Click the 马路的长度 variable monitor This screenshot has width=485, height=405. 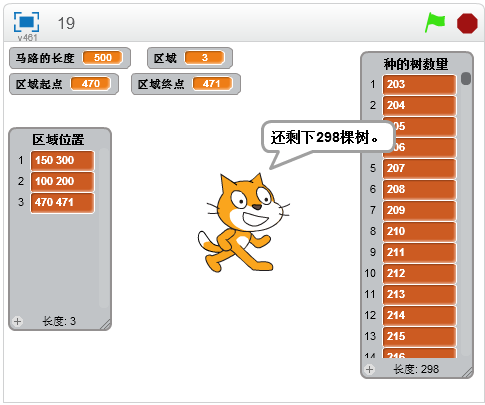70,58
